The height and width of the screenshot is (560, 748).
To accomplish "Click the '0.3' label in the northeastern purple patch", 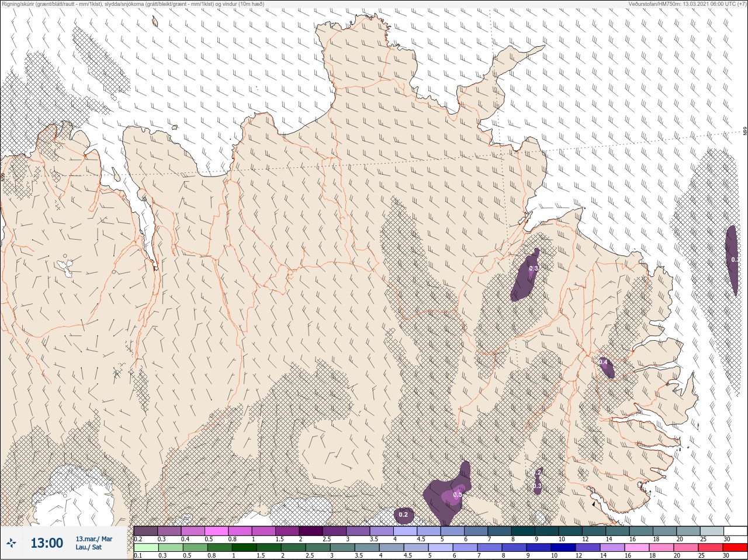I will point(534,269).
